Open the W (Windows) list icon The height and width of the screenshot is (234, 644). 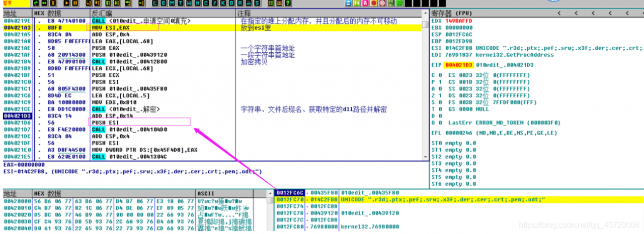[x=189, y=3]
